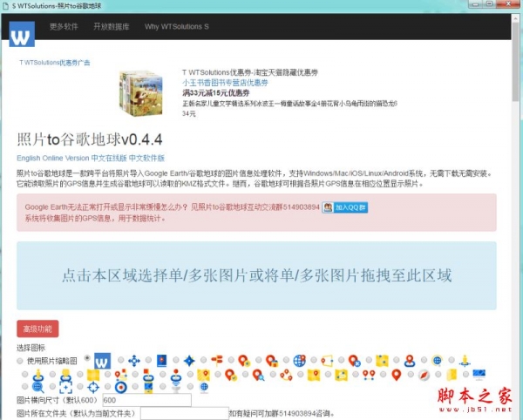The width and height of the screenshot is (523, 420).
Task: Pick the yellow map with blue pins icon
Action: tap(383, 361)
